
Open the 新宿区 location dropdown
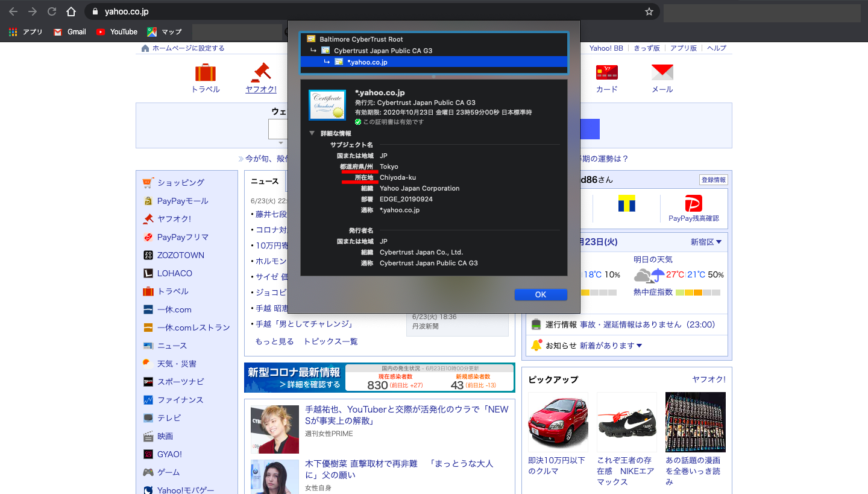(706, 242)
